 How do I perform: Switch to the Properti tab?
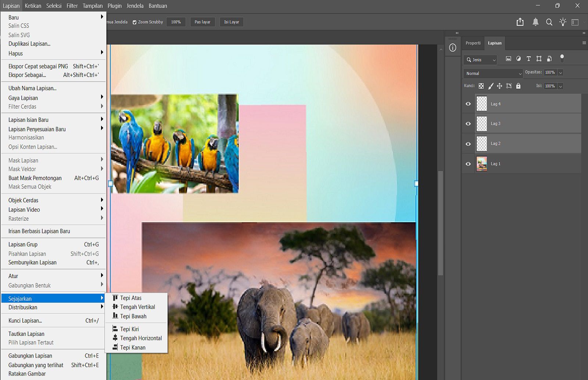pos(473,43)
